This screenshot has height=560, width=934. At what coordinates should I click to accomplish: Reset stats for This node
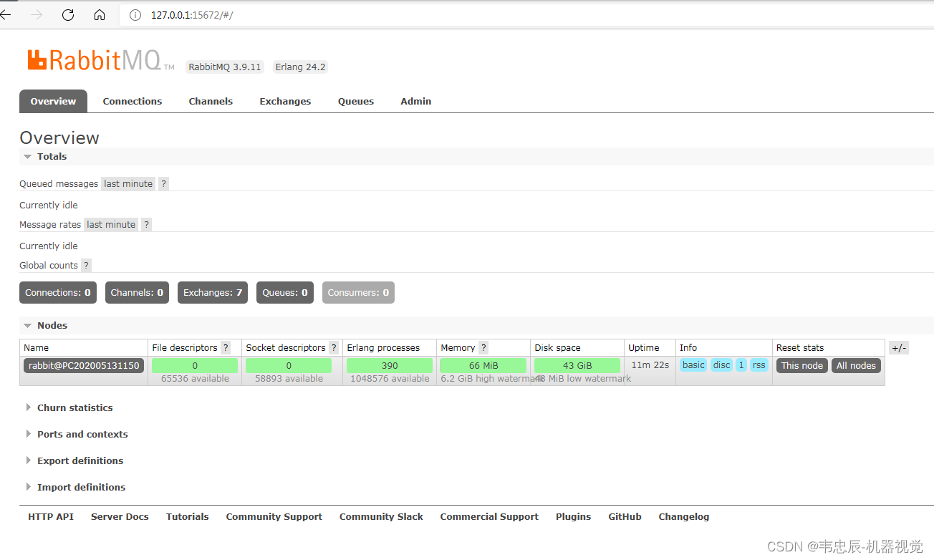(802, 365)
